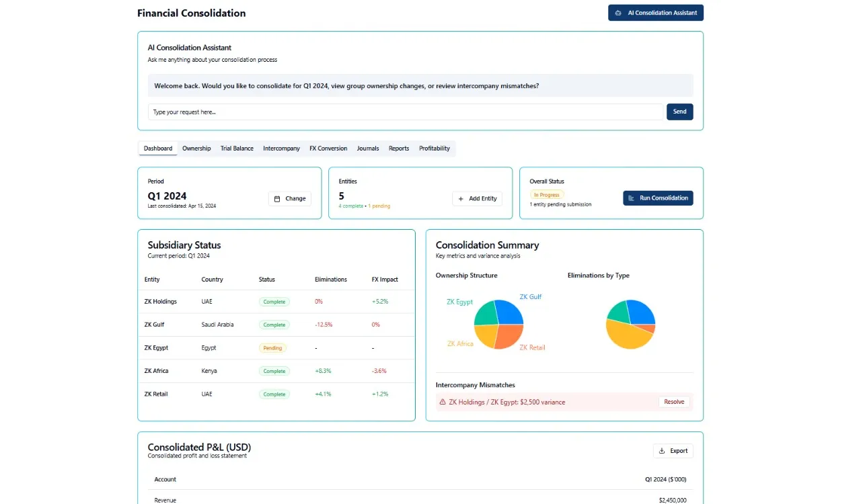Screen dimensions: 861x504
Task: Resolve the ZK Holdings / ZK Egypt variance
Action: click(674, 402)
